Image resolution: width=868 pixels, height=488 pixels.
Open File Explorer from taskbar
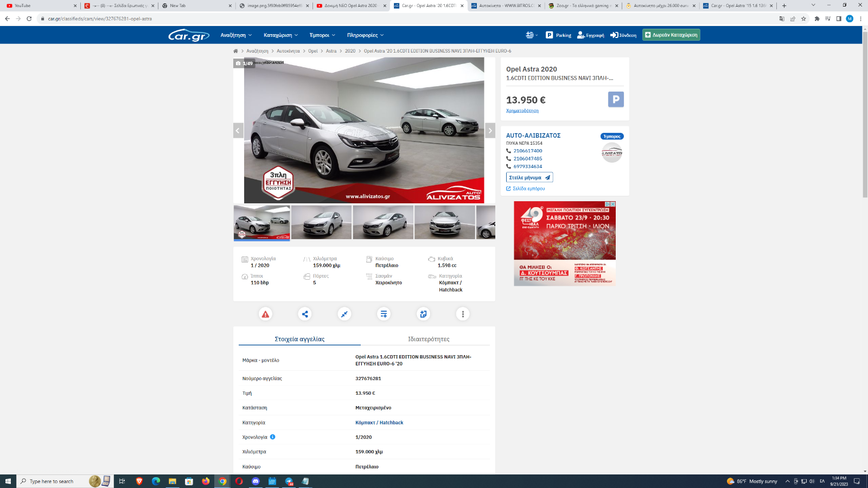point(173,481)
